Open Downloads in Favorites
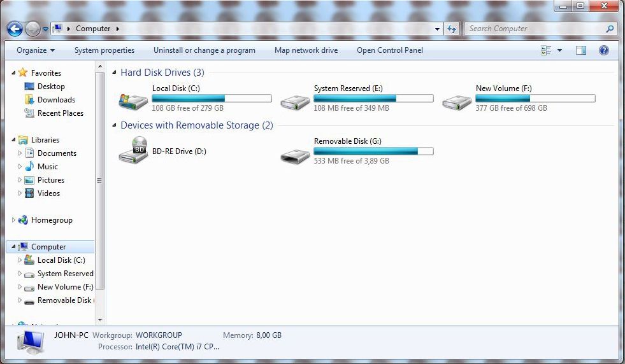 [56, 99]
